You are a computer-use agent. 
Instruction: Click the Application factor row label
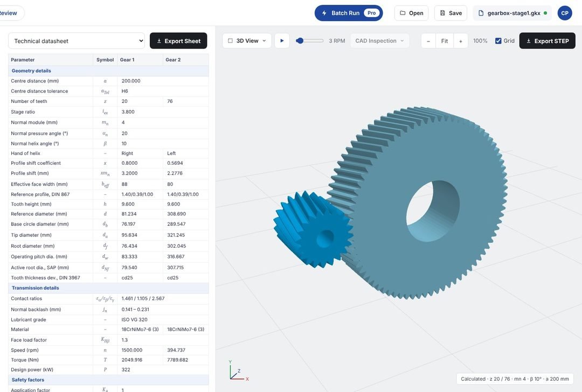click(30, 390)
